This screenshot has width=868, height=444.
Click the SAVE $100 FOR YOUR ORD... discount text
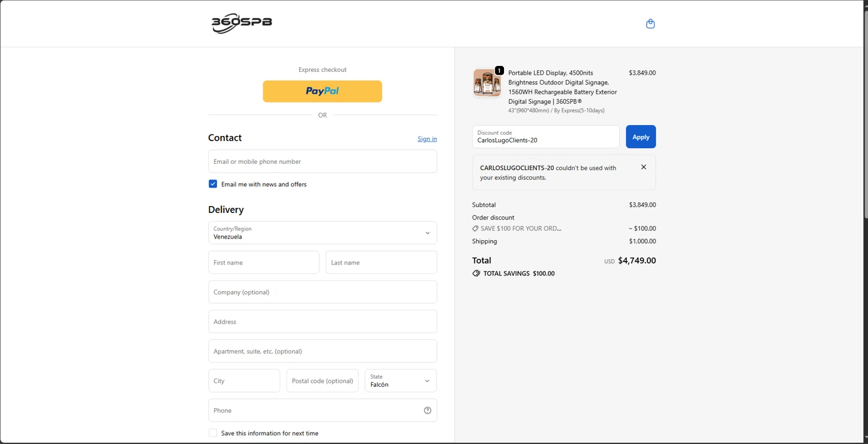pos(521,229)
